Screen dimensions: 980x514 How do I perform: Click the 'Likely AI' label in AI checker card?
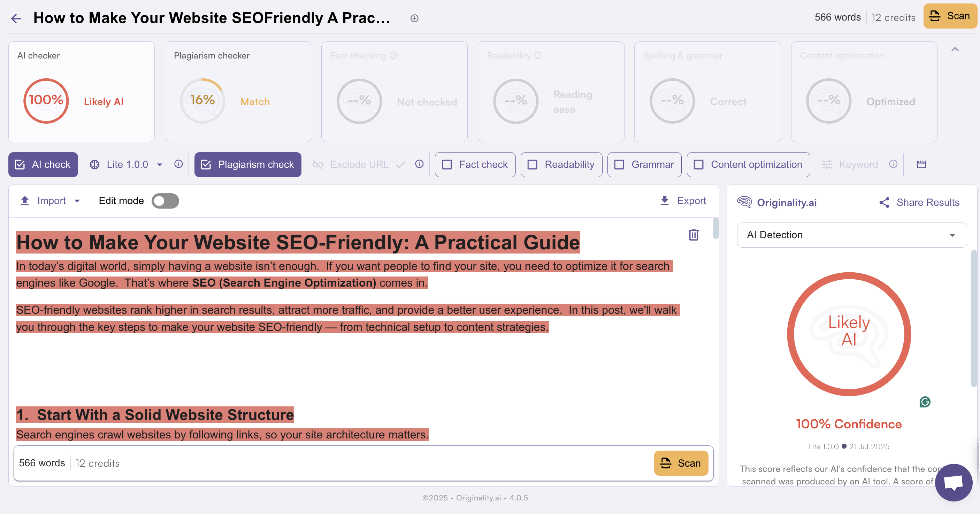pos(104,101)
